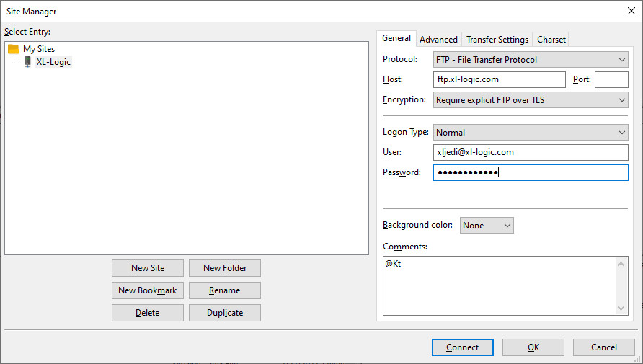Create a New Site
Viewport: 643px width, 364px height.
point(148,268)
